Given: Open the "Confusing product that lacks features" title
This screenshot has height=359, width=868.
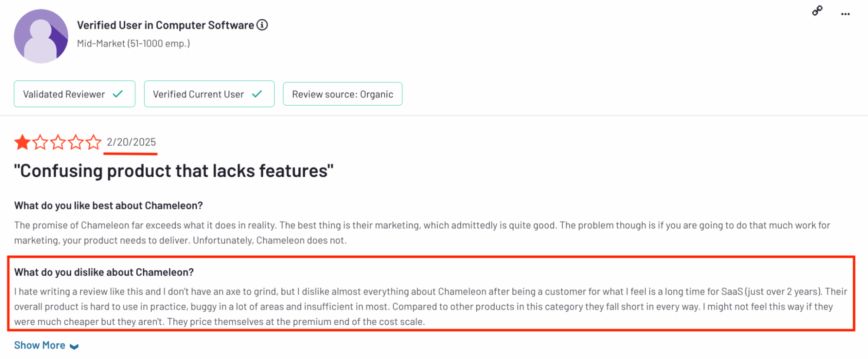Looking at the screenshot, I should [x=174, y=171].
